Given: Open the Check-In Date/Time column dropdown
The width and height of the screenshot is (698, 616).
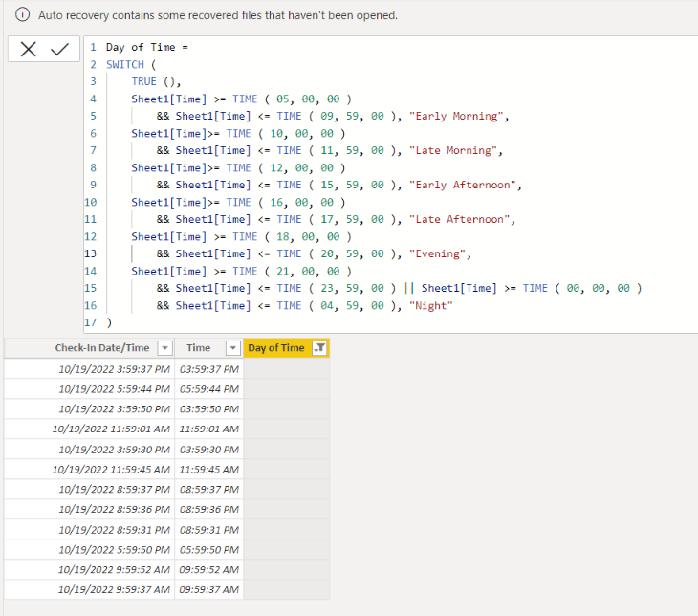Looking at the screenshot, I should tap(164, 348).
